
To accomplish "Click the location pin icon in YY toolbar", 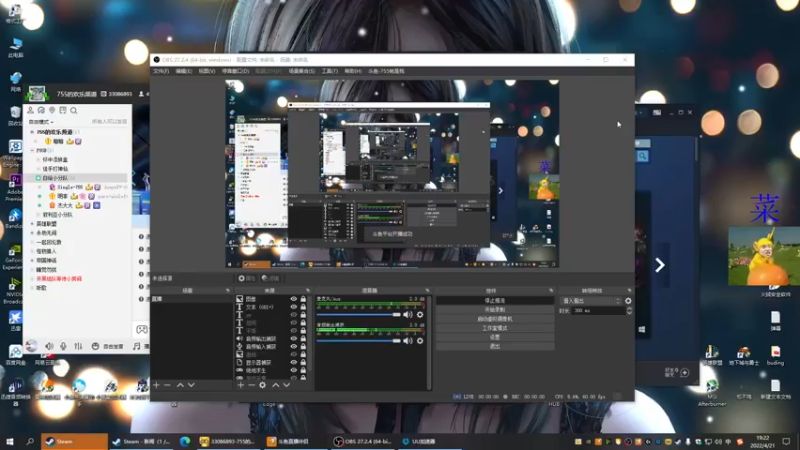I will click(x=52, y=110).
